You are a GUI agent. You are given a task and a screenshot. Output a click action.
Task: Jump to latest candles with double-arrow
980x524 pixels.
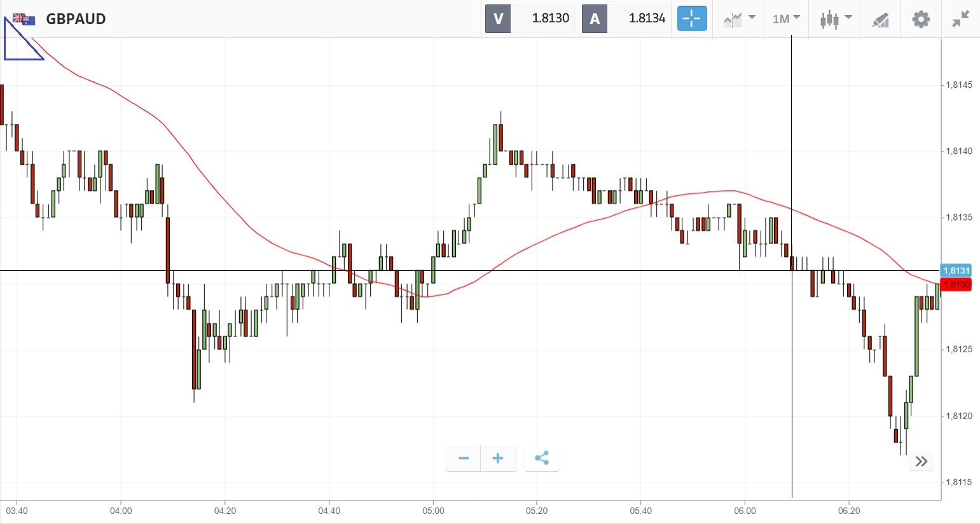point(921,461)
